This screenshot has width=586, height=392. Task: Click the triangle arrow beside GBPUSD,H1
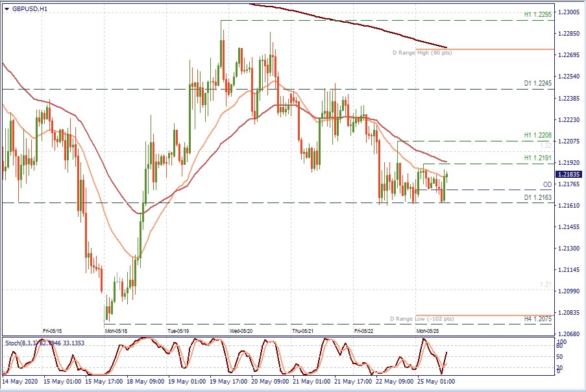[x=7, y=9]
